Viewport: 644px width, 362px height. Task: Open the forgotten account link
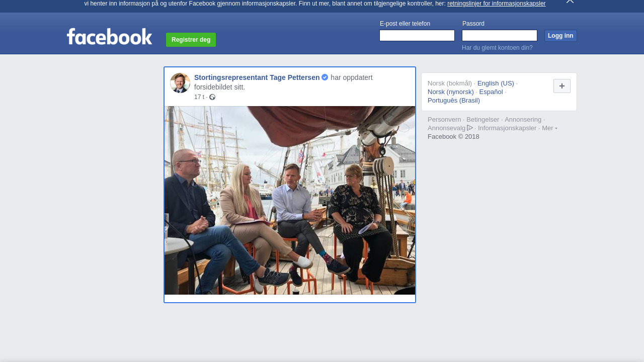[x=497, y=48]
